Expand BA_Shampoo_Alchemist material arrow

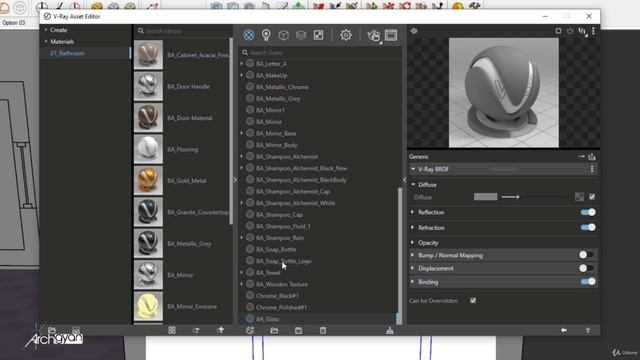[x=242, y=156]
